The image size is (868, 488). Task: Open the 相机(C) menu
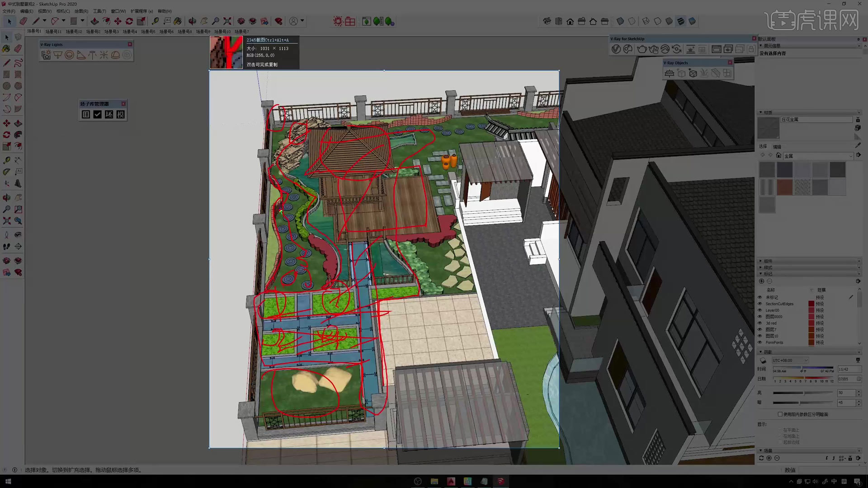(x=63, y=11)
